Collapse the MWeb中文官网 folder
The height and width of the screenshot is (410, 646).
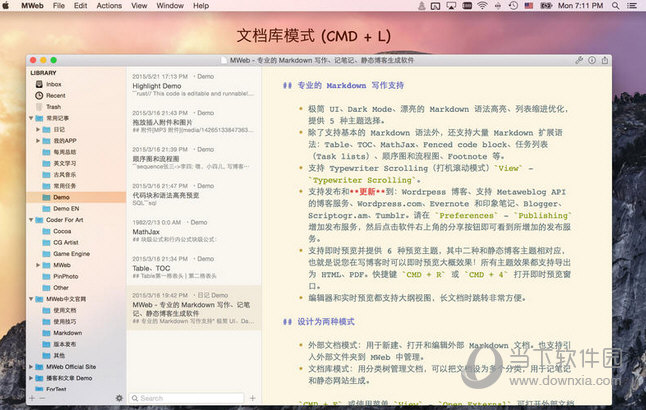[x=31, y=299]
